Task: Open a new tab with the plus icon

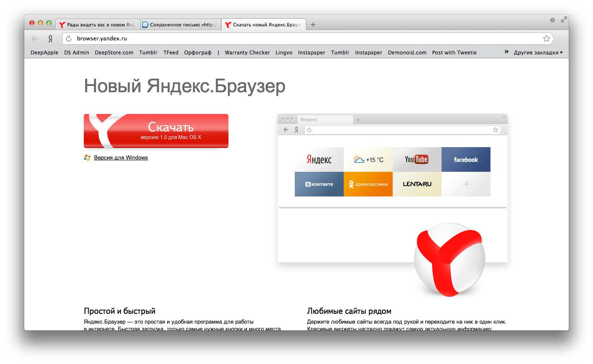Action: coord(313,24)
